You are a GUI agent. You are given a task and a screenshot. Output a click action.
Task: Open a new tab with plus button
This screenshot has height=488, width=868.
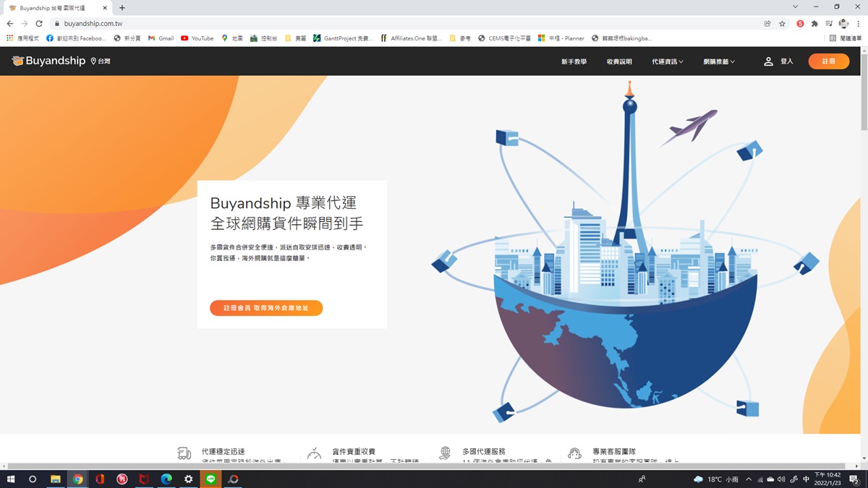click(x=122, y=7)
